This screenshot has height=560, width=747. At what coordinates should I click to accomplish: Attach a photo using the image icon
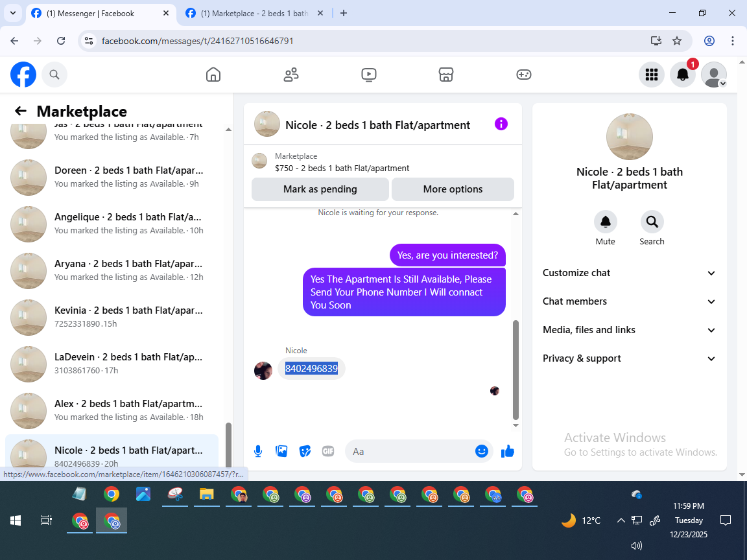(281, 451)
